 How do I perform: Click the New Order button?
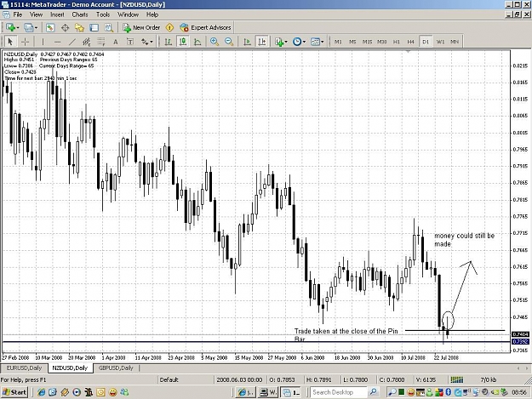[141, 27]
